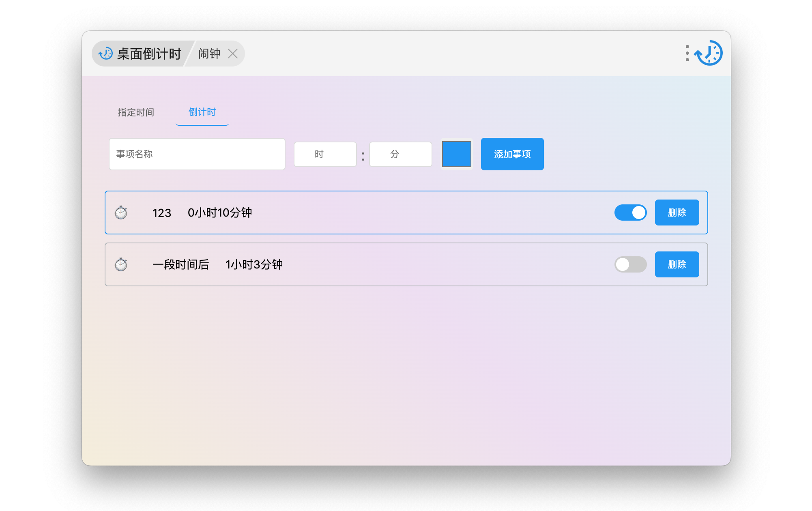
Task: Focus the 事项名称 input field
Action: click(197, 154)
